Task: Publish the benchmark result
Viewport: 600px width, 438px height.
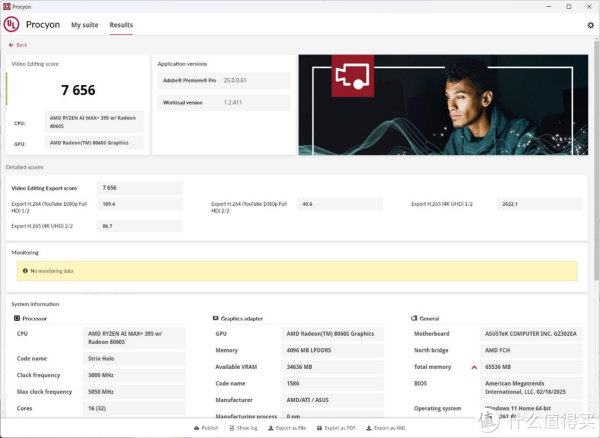Action: [x=205, y=427]
